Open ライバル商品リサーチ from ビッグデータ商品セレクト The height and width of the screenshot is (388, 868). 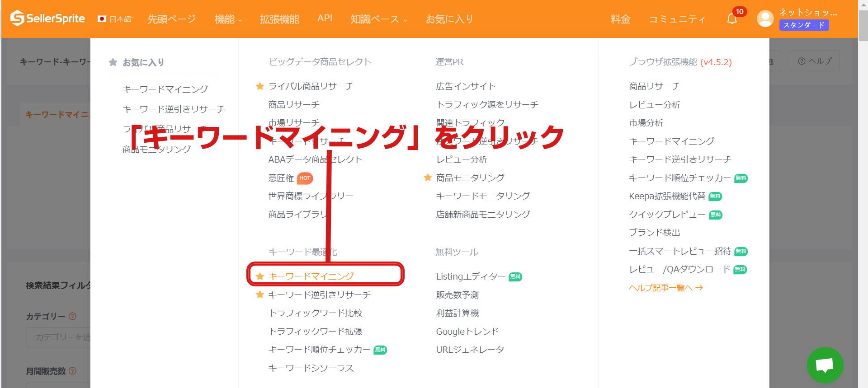tap(311, 86)
